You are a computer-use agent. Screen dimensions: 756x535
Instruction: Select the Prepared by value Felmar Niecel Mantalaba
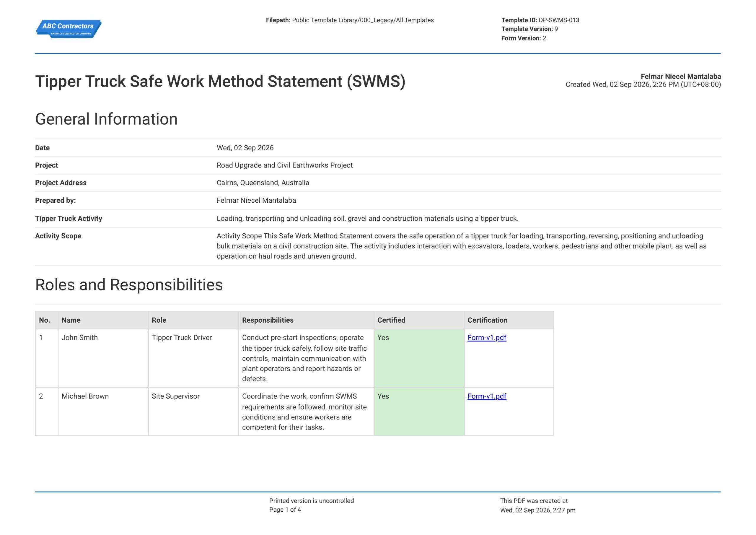(256, 201)
